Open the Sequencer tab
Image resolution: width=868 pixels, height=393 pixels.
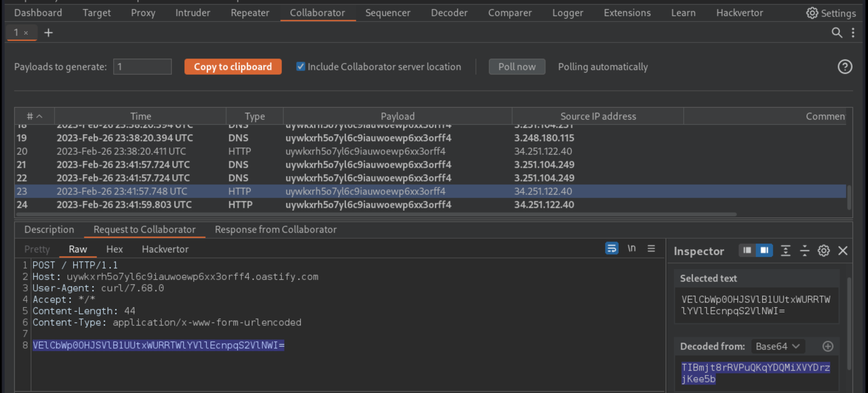pyautogui.click(x=387, y=13)
